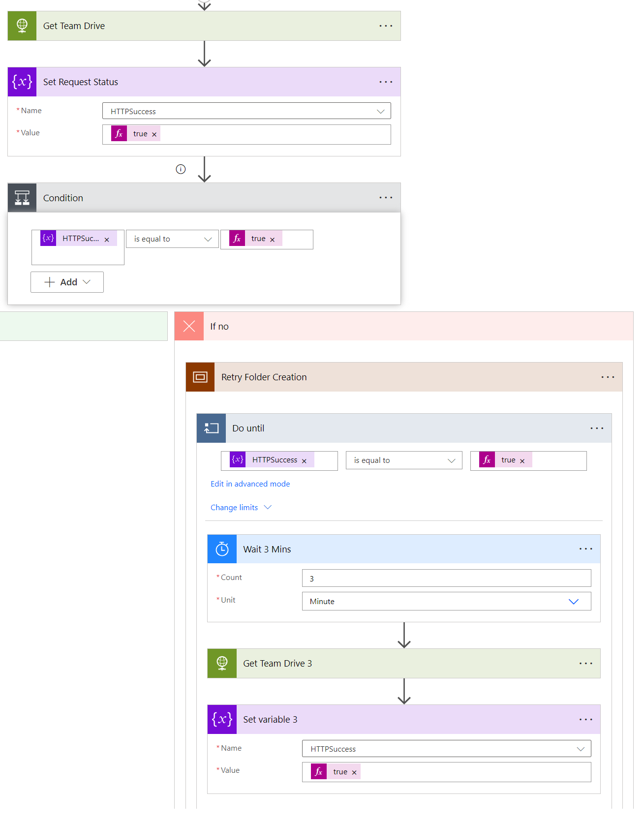Image resolution: width=644 pixels, height=823 pixels.
Task: Open the HTTPSuccess Name dropdown
Action: (246, 111)
